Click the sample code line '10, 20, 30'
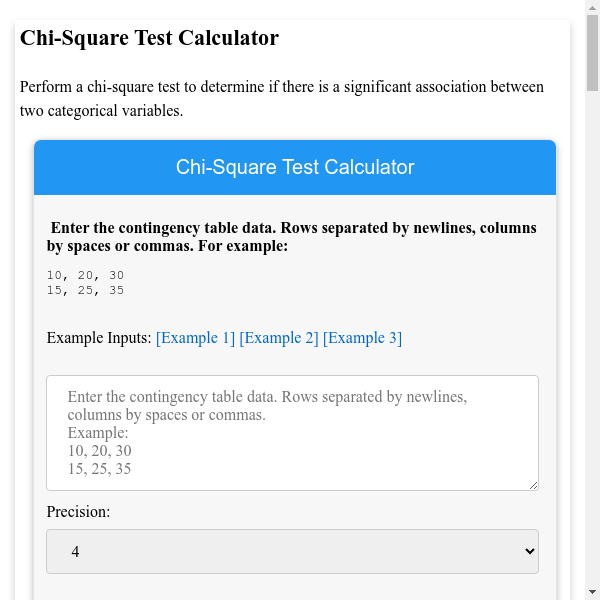 click(x=85, y=275)
